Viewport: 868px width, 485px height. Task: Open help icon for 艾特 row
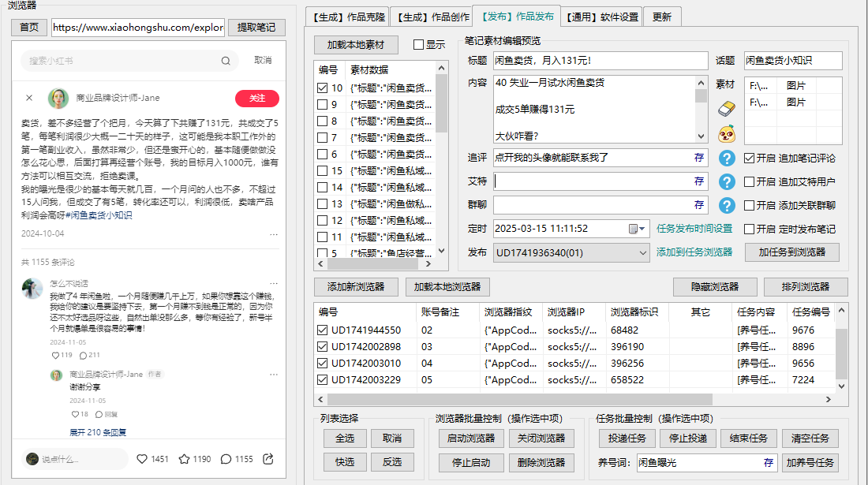[726, 182]
